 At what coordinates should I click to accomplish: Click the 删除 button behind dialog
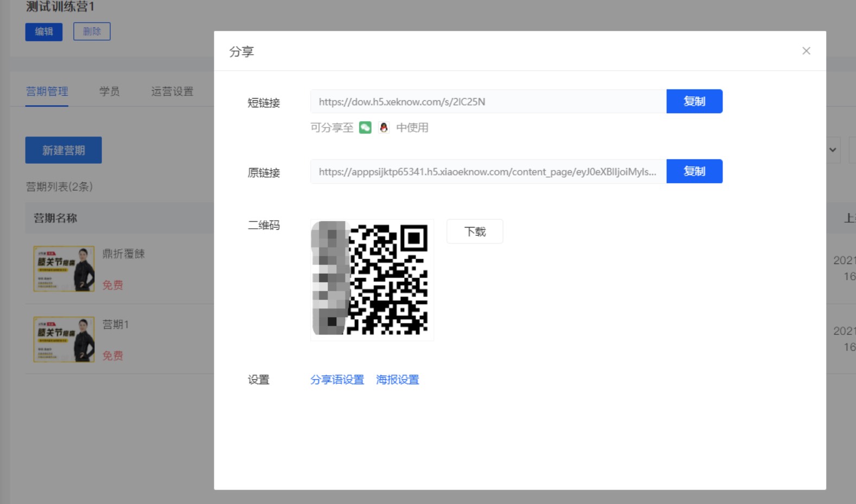92,31
